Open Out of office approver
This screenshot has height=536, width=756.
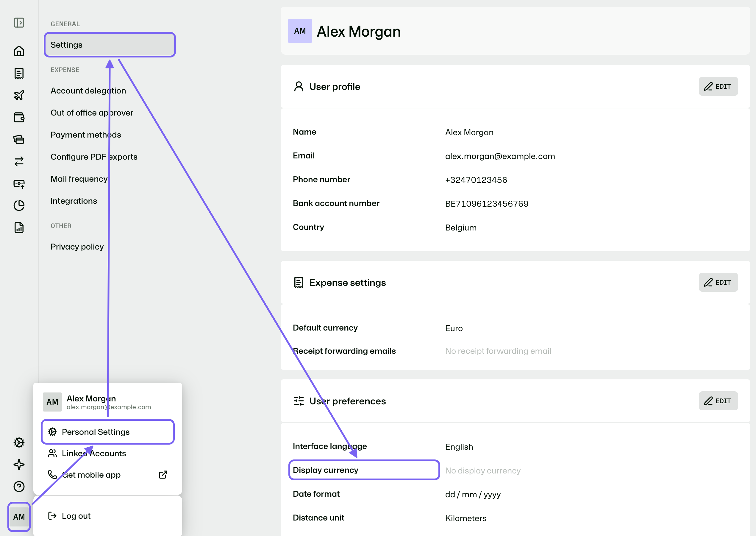pos(92,113)
